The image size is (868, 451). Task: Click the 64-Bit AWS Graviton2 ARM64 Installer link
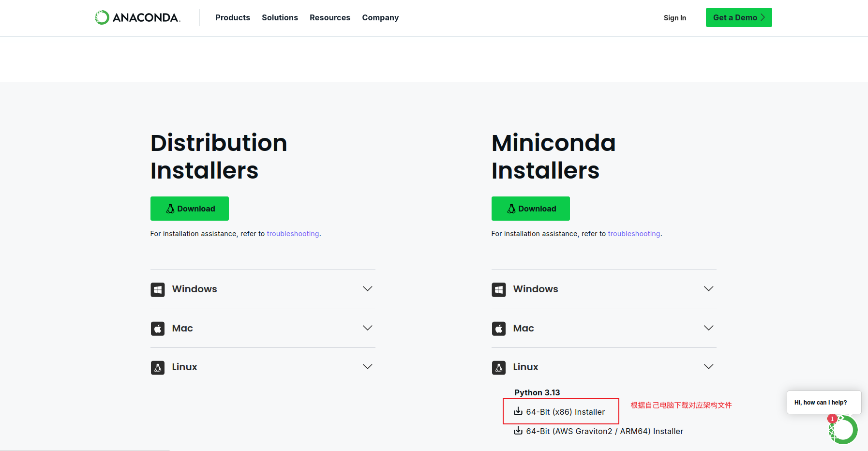[605, 431]
